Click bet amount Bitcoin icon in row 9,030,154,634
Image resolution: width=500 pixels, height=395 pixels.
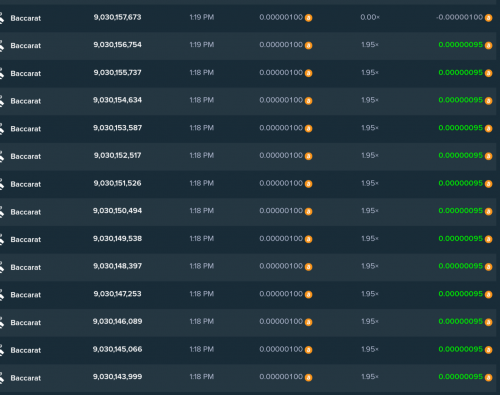coord(309,101)
